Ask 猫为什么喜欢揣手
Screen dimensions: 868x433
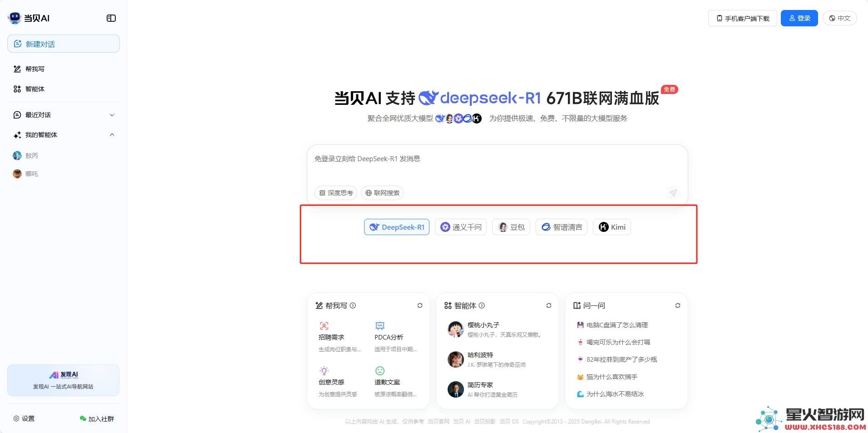[x=607, y=377]
